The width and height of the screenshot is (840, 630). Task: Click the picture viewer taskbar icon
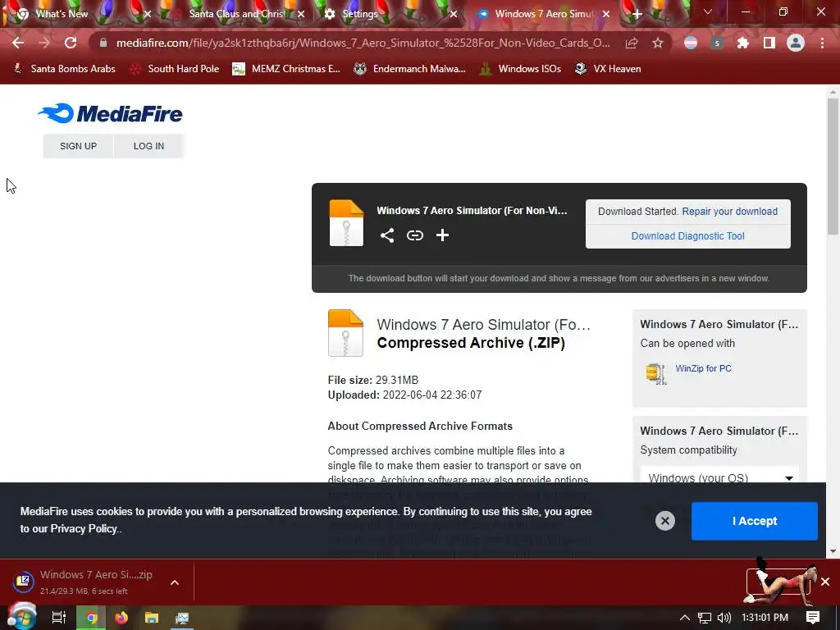click(x=182, y=618)
